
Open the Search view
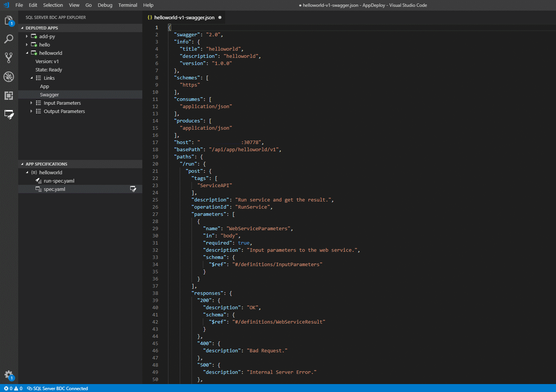[x=9, y=39]
